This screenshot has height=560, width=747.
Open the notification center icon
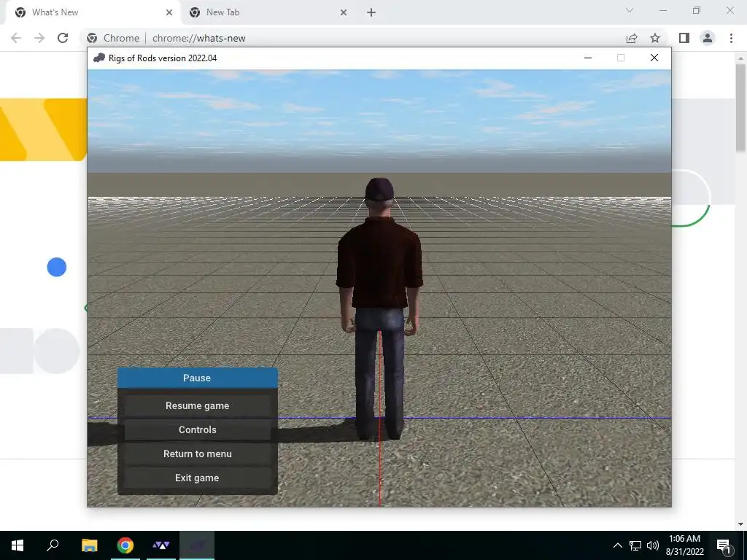pos(724,545)
